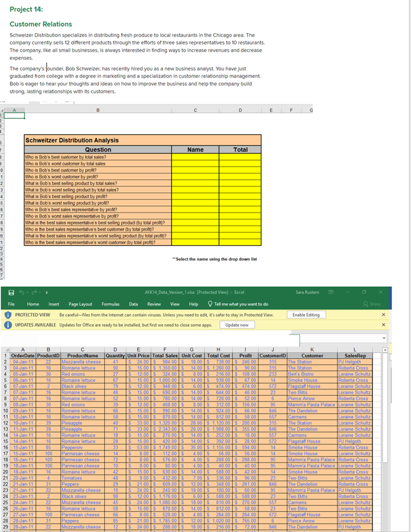Open the Customize Quick Access Toolbar dropdown
The width and height of the screenshot is (411, 532).
[46, 292]
